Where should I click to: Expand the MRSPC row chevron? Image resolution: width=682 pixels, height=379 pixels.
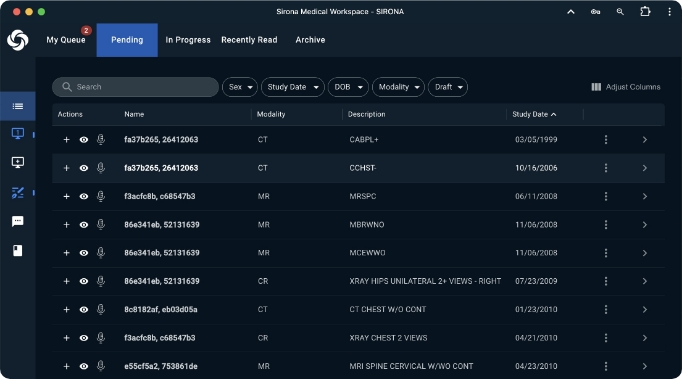pyautogui.click(x=645, y=196)
